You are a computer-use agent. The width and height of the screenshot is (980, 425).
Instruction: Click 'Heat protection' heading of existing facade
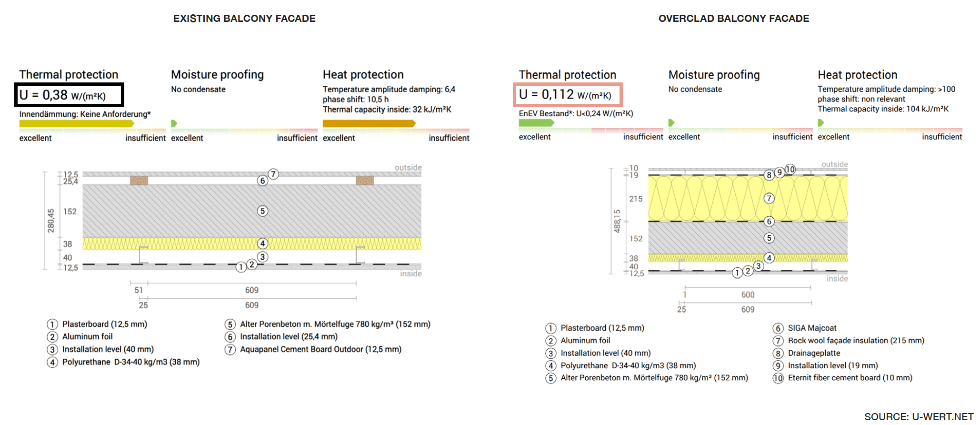pyautogui.click(x=363, y=75)
